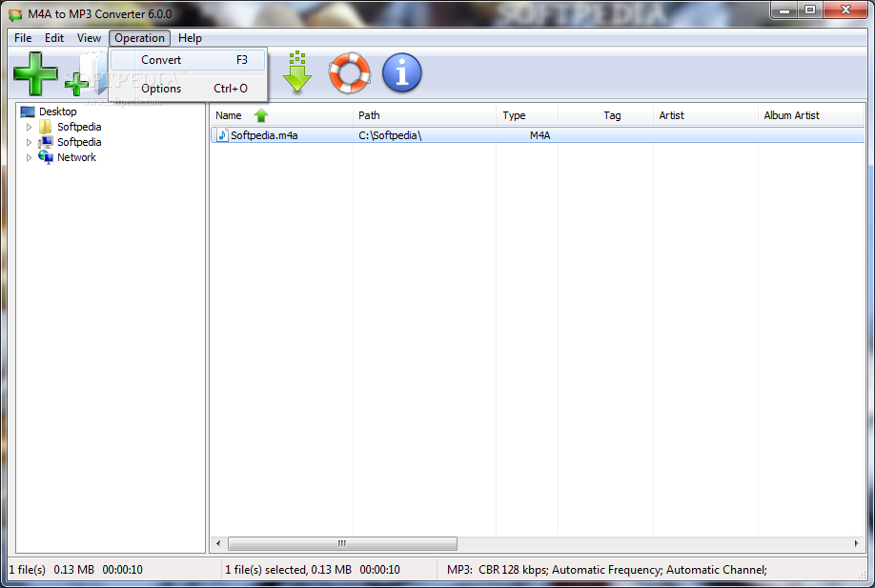Select the Desktop tree item
Viewport: 875px width, 588px height.
pyautogui.click(x=57, y=112)
